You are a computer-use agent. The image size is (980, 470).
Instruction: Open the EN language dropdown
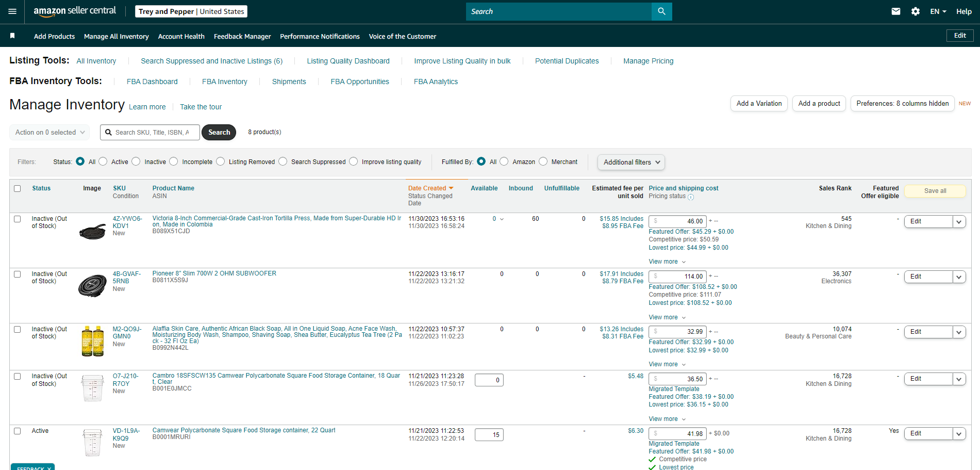click(938, 11)
